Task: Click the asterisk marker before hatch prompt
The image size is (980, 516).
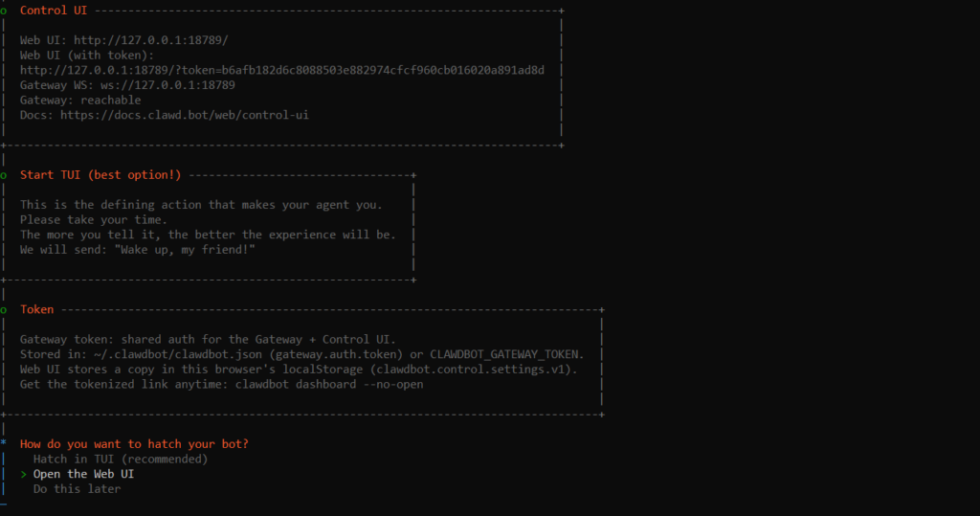Action: [4, 444]
